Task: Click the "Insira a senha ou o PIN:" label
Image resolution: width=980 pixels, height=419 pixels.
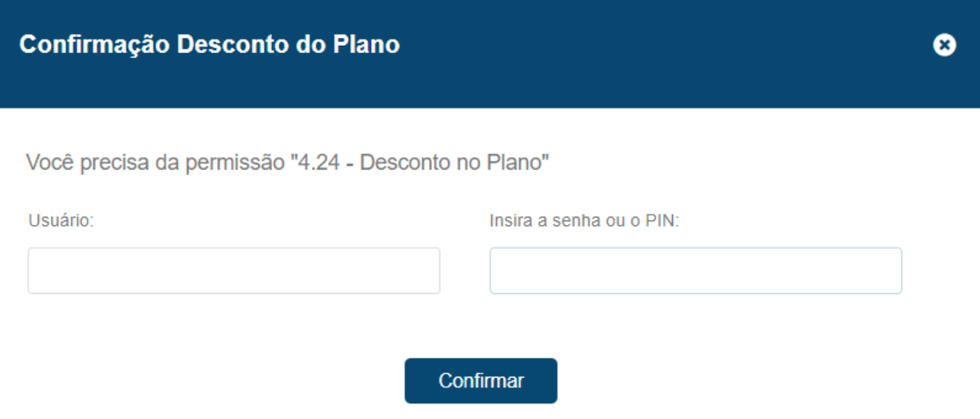Action: coord(584,220)
